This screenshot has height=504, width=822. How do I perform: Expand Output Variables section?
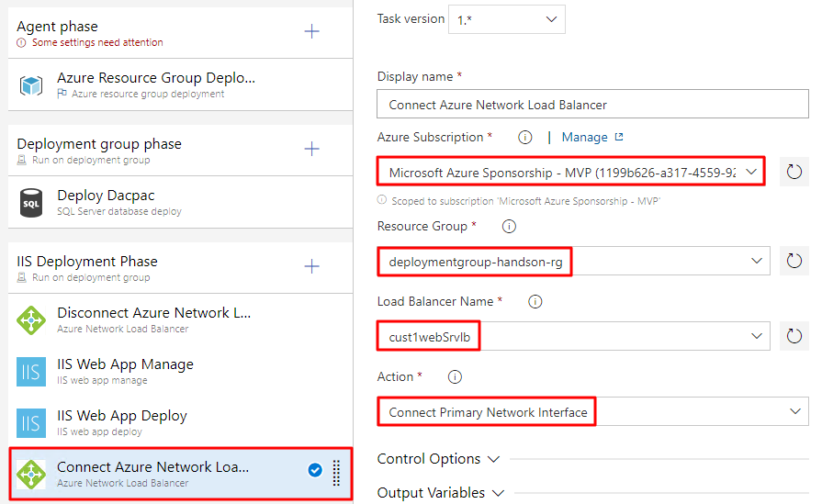coord(440,492)
